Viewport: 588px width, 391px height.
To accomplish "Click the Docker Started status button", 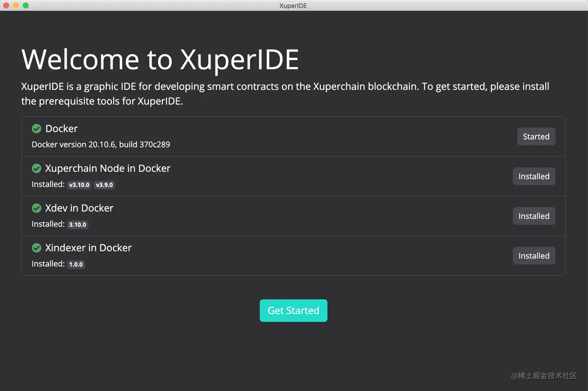I will [536, 137].
